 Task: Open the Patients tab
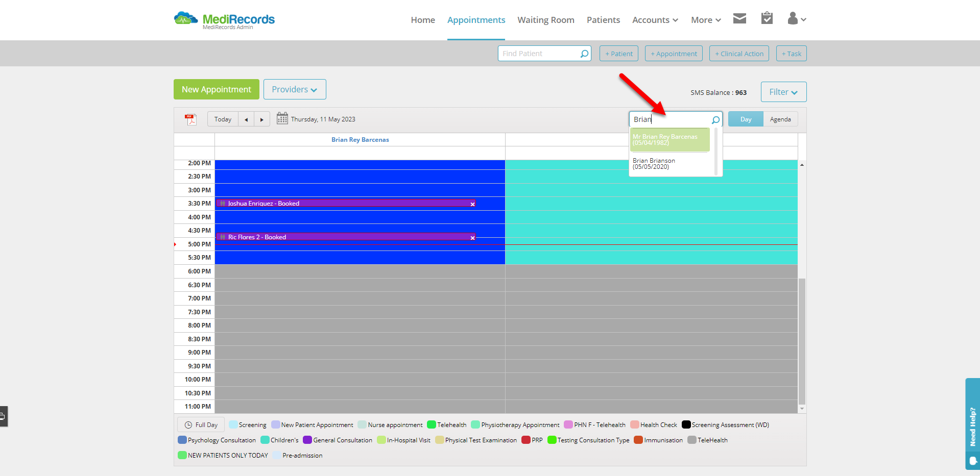603,20
